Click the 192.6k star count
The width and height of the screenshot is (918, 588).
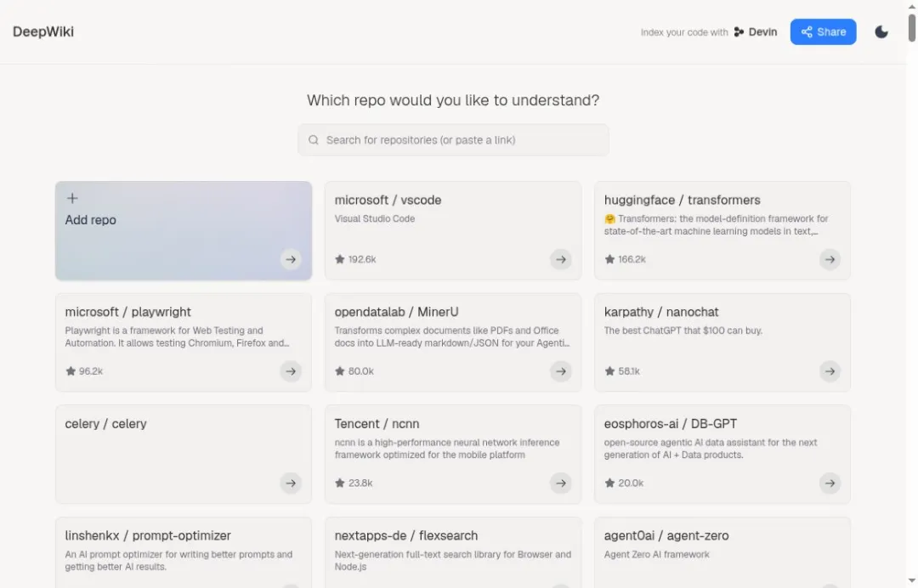tap(362, 259)
